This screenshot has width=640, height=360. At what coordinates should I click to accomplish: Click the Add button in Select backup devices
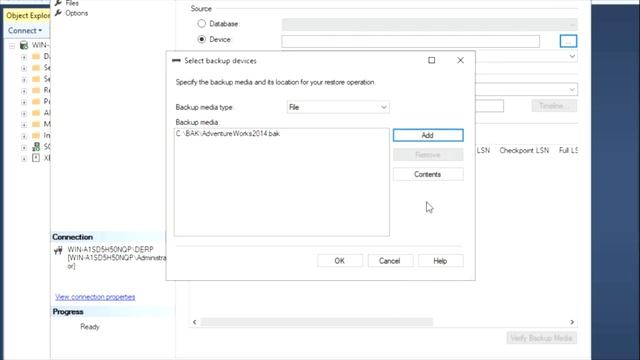pos(428,135)
